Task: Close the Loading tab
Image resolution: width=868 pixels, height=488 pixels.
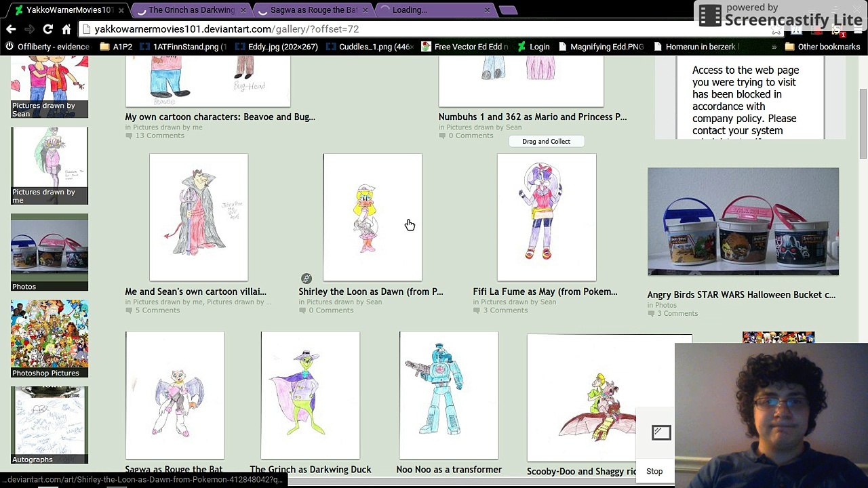Action: pyautogui.click(x=487, y=10)
